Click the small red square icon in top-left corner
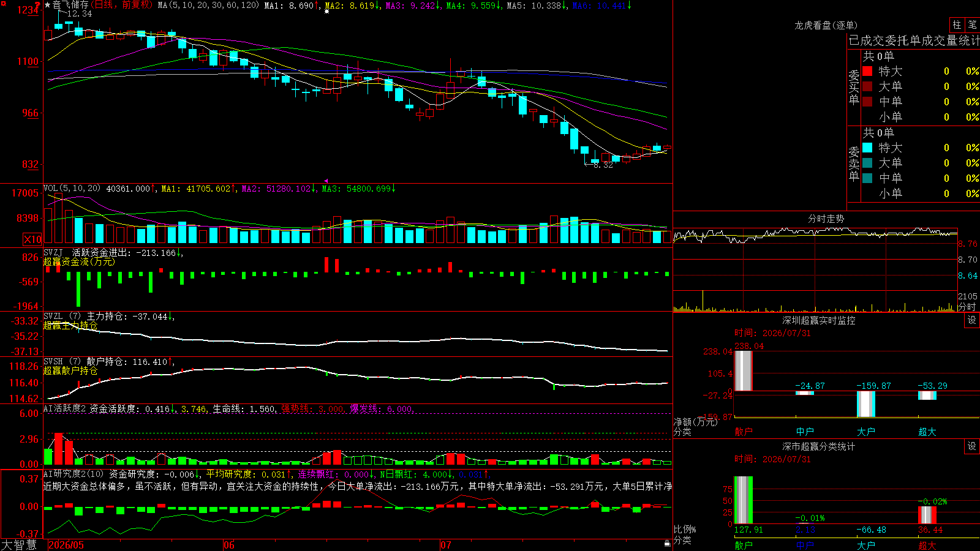 click(2, 3)
